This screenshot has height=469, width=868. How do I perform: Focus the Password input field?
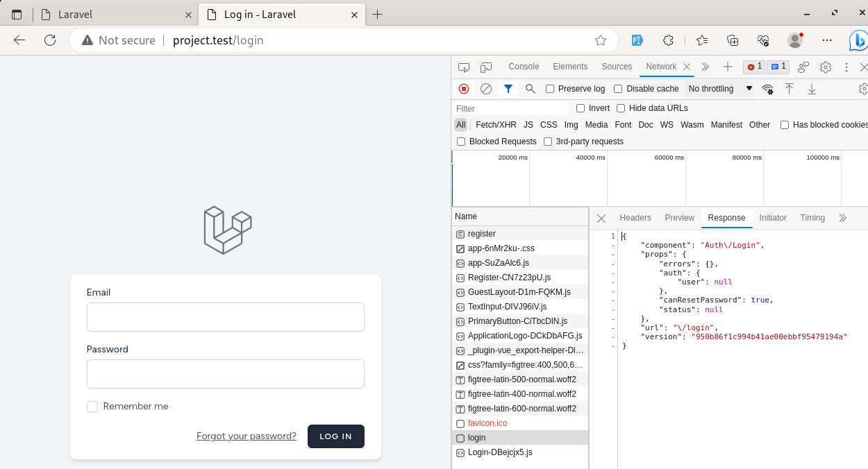[226, 374]
